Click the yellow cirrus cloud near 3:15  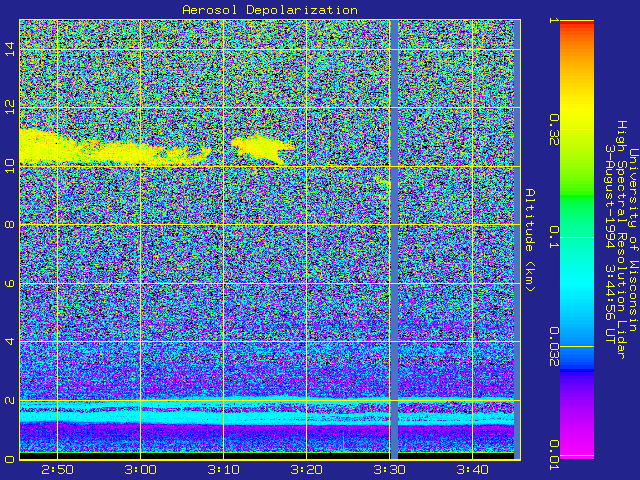(x=261, y=148)
